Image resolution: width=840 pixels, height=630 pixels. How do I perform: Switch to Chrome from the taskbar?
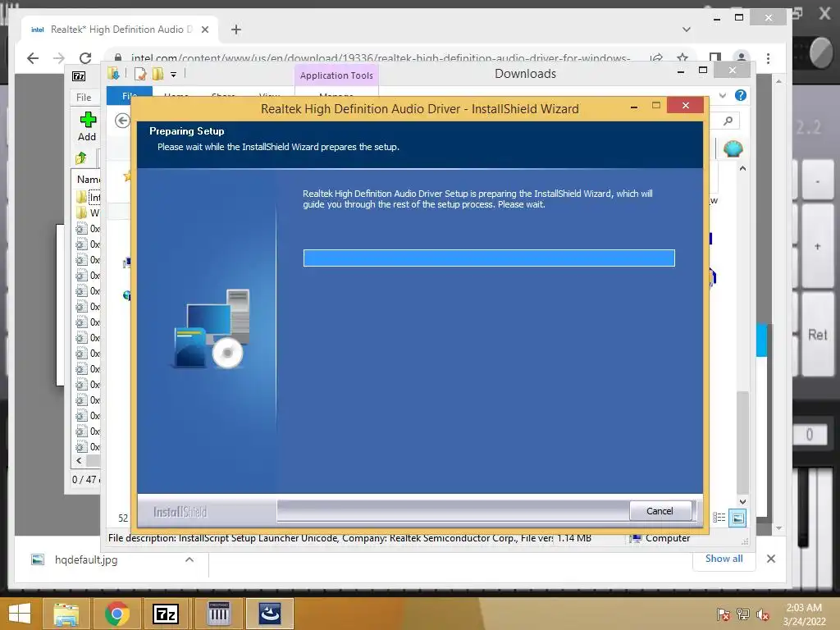[116, 614]
